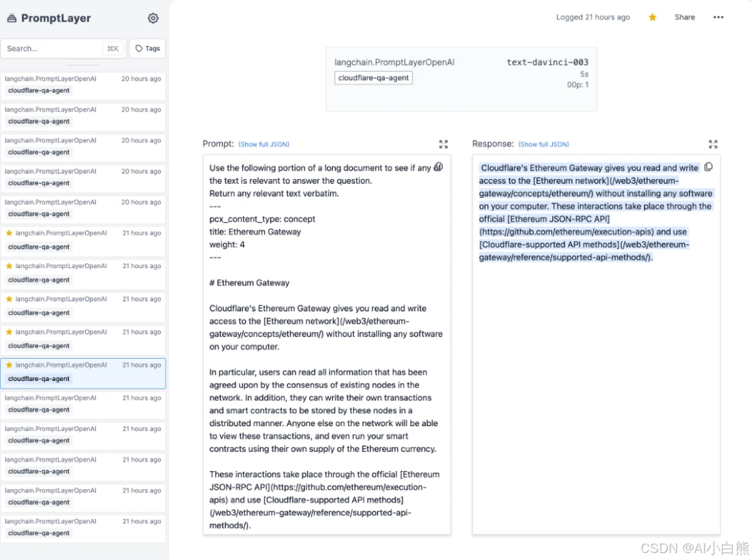Click the text-davinci-003 model name
The image size is (752, 560).
[x=547, y=62]
